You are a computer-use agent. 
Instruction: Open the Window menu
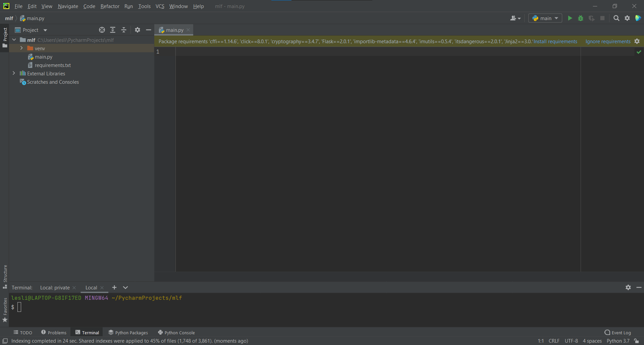[178, 6]
